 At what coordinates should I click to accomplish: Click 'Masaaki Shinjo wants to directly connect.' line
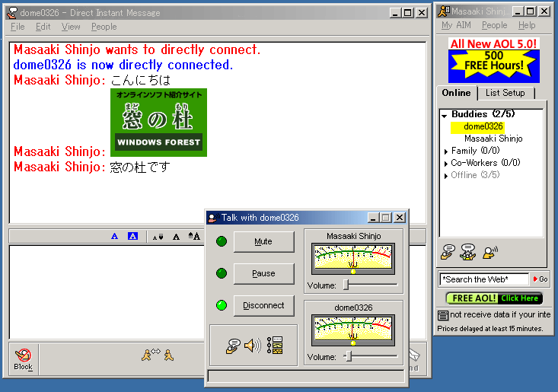pyautogui.click(x=137, y=49)
